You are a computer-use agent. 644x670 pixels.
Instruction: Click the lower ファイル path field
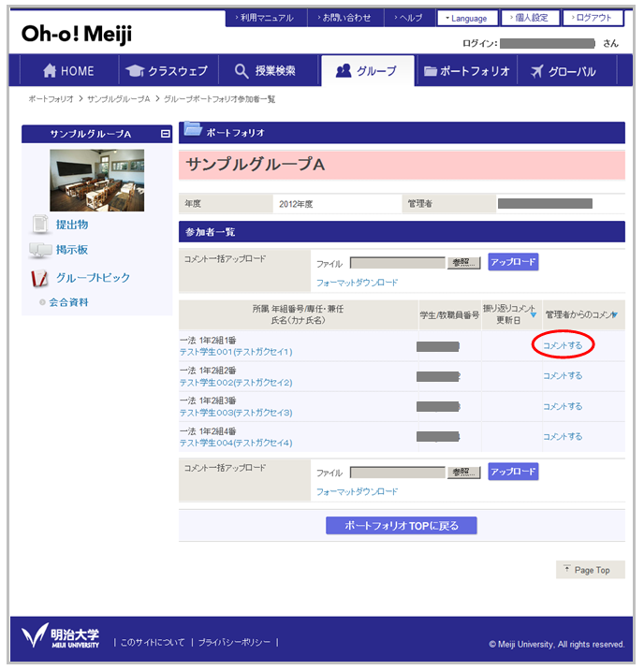click(x=398, y=473)
